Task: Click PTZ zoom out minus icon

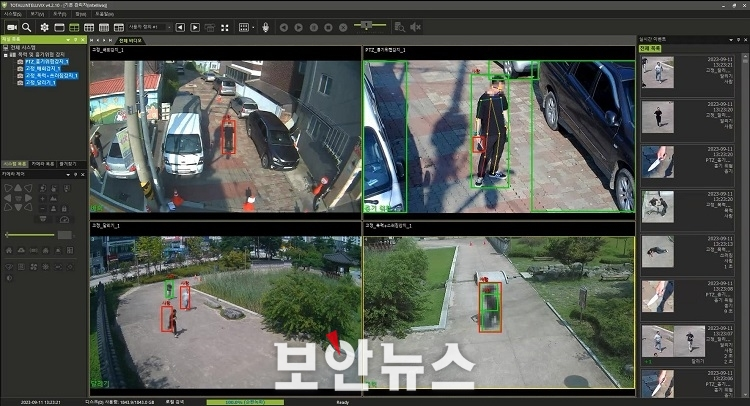Action: click(43, 208)
